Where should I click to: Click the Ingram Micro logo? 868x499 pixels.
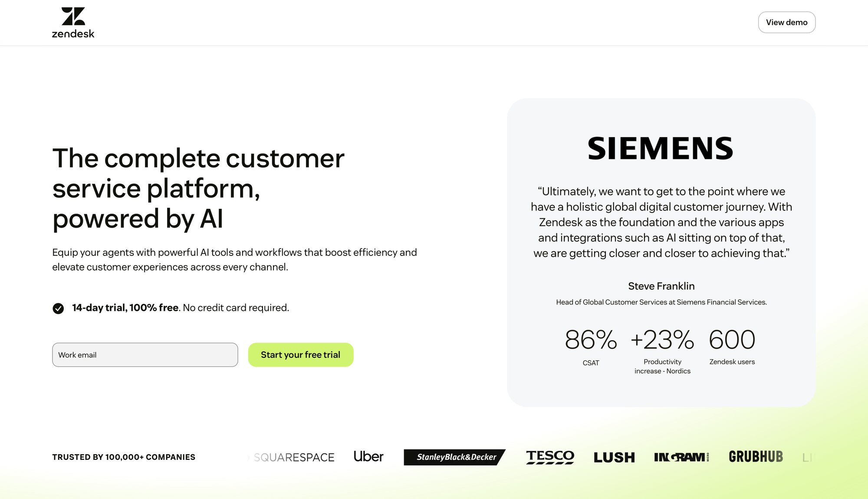(x=681, y=457)
